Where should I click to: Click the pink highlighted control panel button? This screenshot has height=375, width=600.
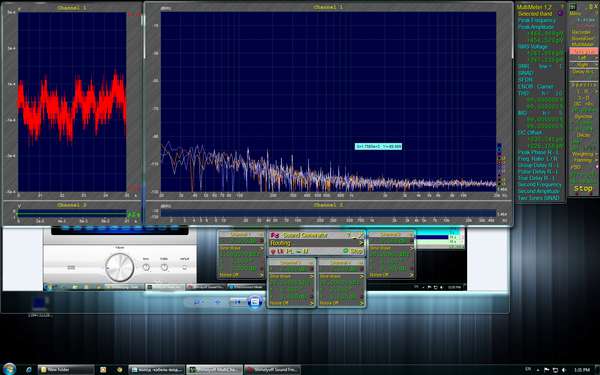[583, 51]
